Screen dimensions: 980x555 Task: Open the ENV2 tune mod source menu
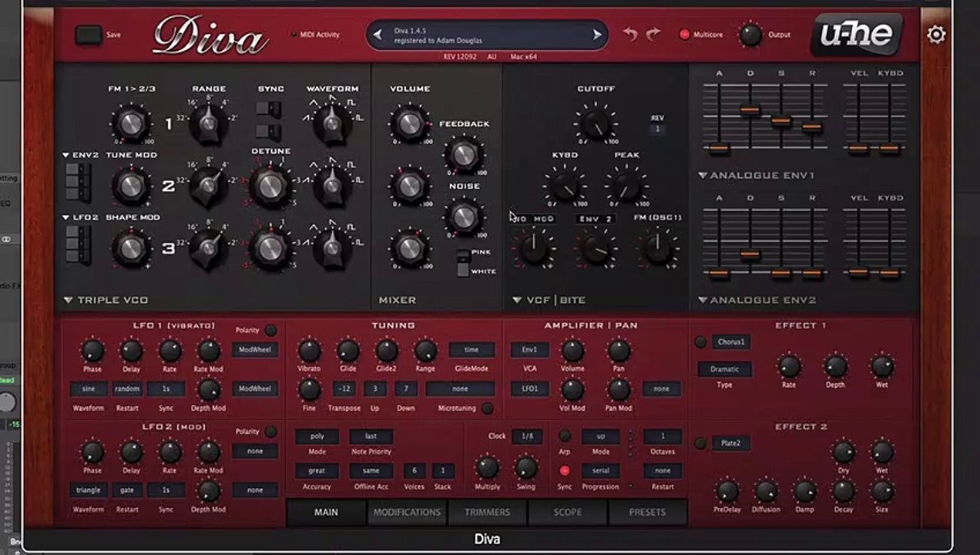click(80, 155)
